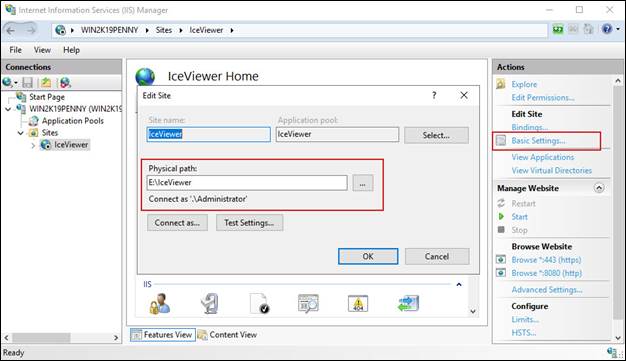The width and height of the screenshot is (626, 361).
Task: Collapse the IIS features group
Action: point(459,284)
